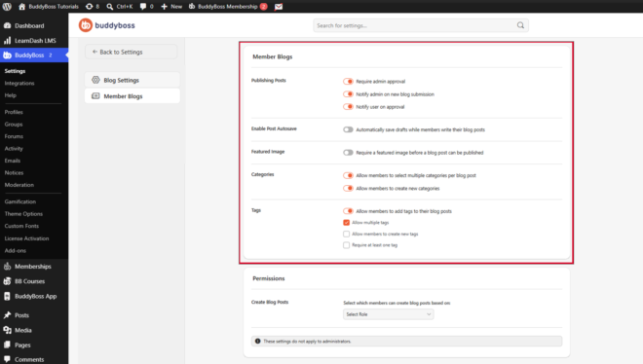Image resolution: width=643 pixels, height=364 pixels.
Task: Click the BuddyBoss sidebar menu icon
Action: coord(8,55)
